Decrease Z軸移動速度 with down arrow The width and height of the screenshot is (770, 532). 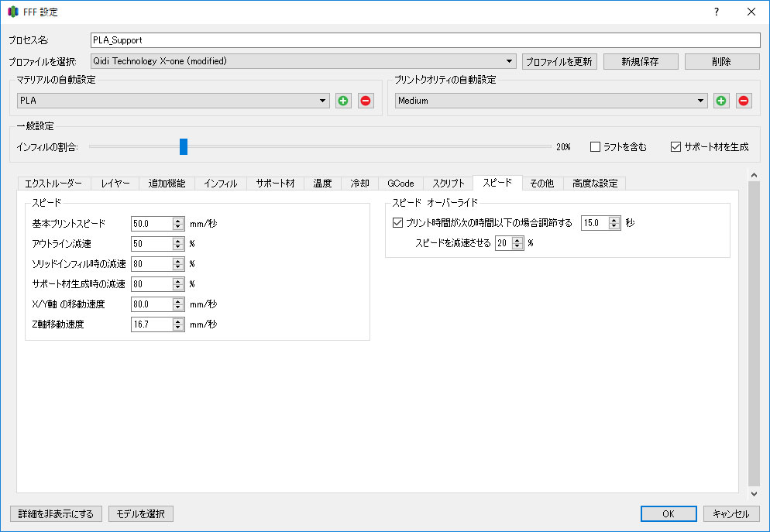point(178,328)
